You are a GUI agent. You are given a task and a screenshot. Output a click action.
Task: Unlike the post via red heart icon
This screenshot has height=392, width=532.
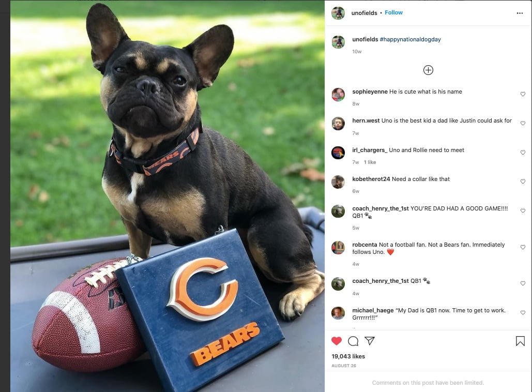tap(336, 341)
